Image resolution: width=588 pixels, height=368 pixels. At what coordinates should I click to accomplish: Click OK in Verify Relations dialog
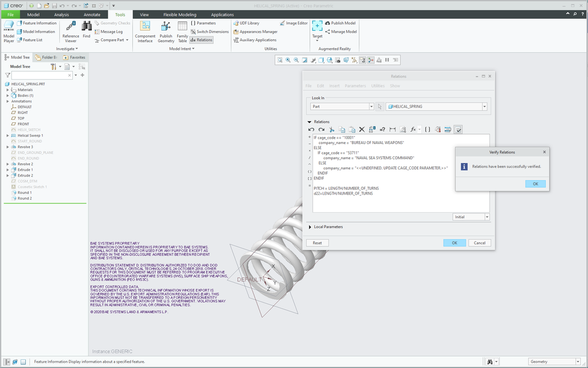click(x=535, y=184)
